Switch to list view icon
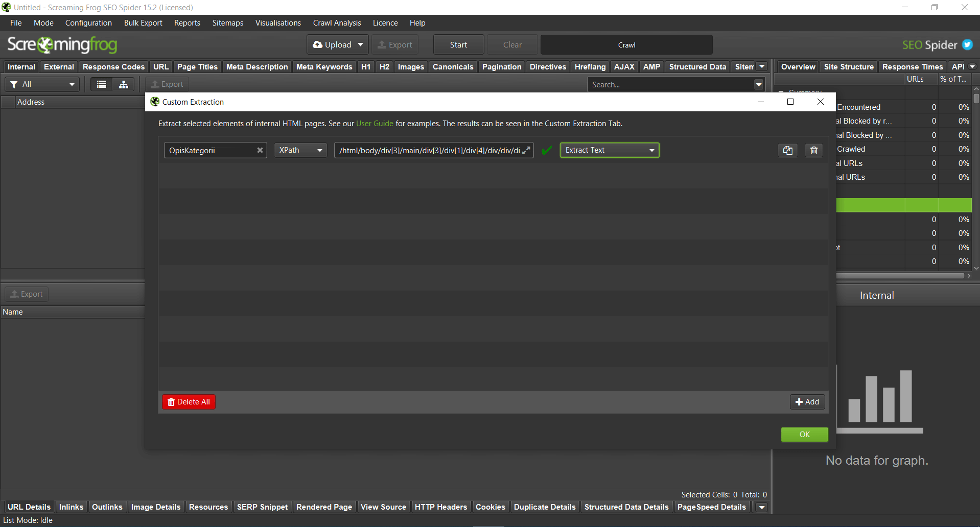This screenshot has width=980, height=527. pos(102,84)
